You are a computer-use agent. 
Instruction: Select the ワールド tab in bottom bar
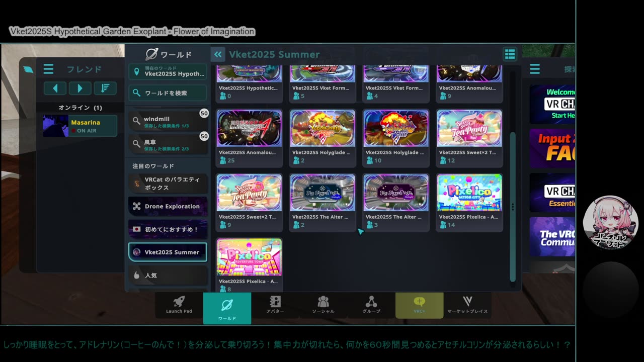227,308
